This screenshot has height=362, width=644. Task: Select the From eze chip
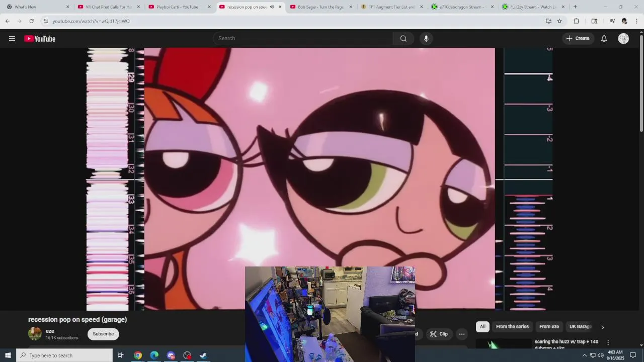coord(549,327)
